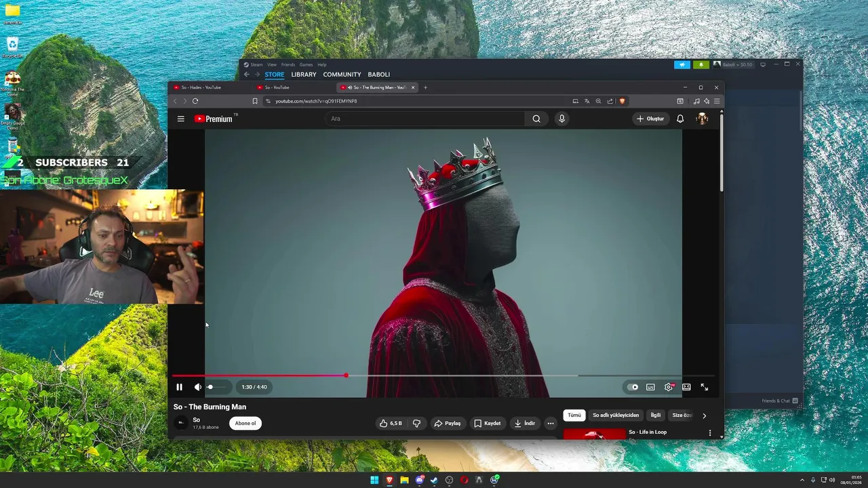Open the Steam account Baboli dropdown

[x=733, y=64]
